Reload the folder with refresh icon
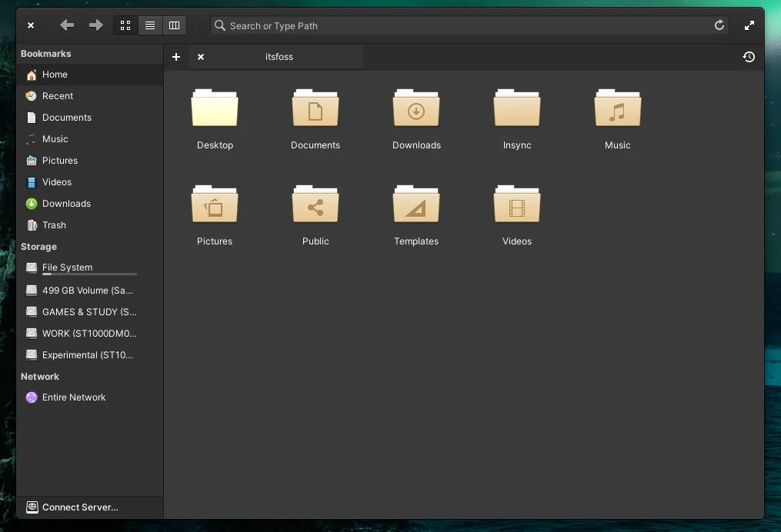The image size is (781, 532). [x=719, y=25]
